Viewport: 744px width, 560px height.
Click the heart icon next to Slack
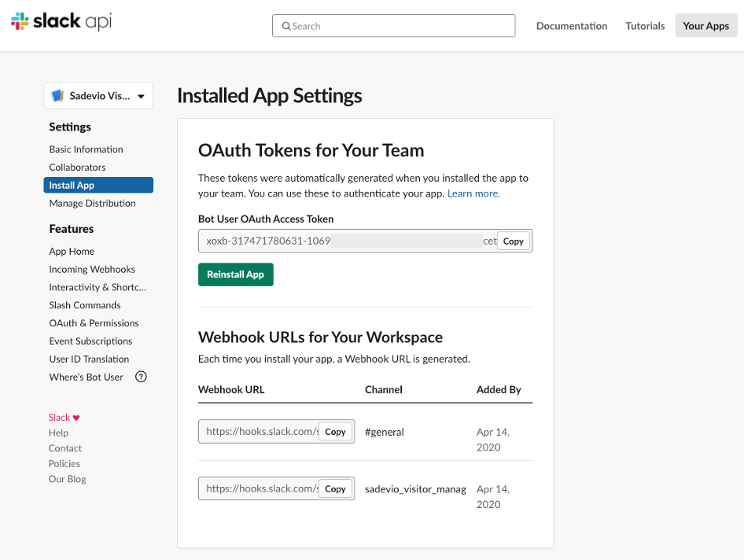click(x=76, y=418)
